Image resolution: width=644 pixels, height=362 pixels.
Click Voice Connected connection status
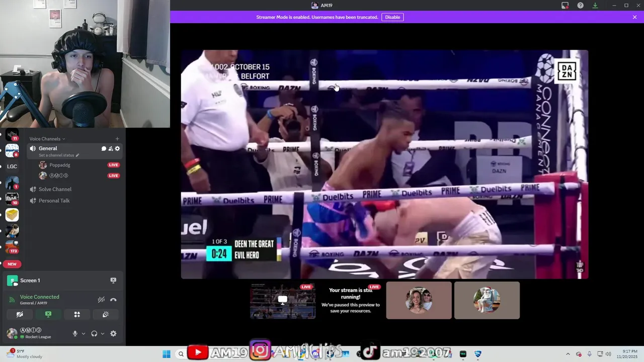tap(39, 297)
